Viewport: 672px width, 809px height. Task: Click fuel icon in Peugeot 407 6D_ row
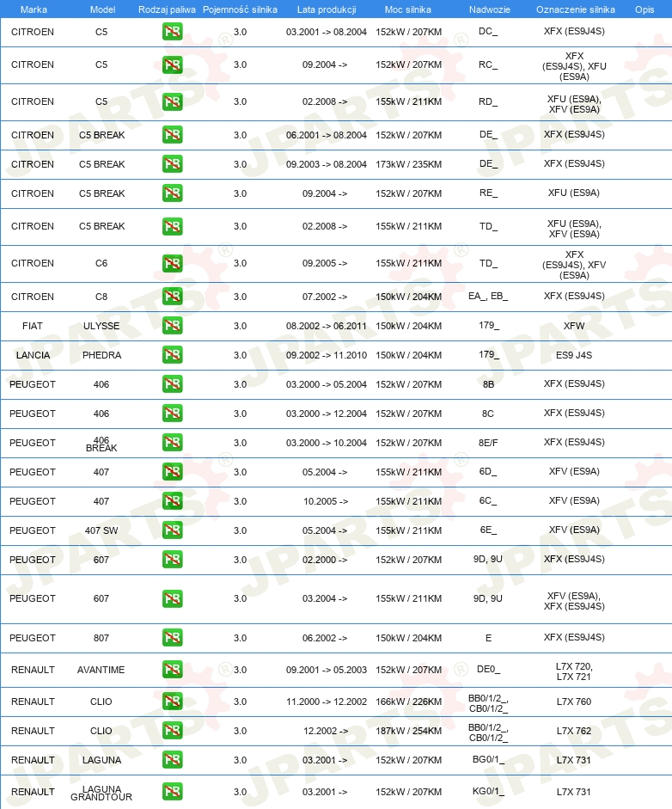(x=172, y=472)
